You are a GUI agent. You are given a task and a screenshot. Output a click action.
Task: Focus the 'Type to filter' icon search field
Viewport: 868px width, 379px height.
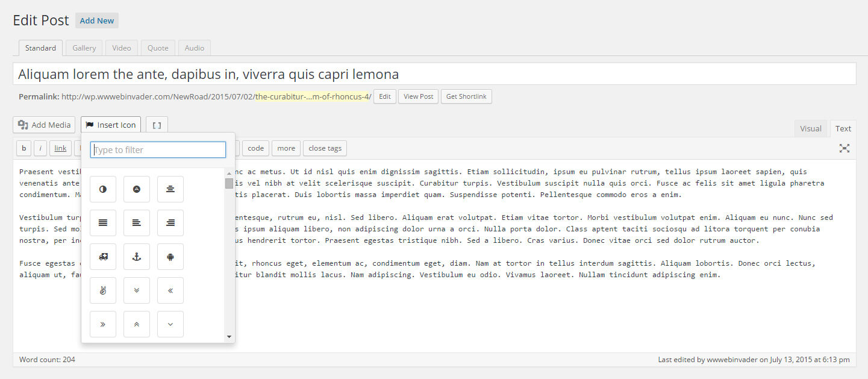point(158,149)
